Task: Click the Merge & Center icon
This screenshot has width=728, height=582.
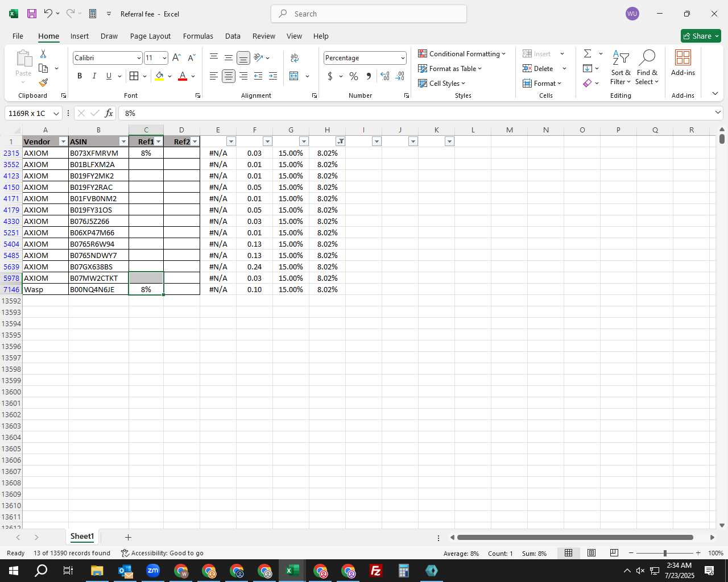Action: pyautogui.click(x=294, y=76)
